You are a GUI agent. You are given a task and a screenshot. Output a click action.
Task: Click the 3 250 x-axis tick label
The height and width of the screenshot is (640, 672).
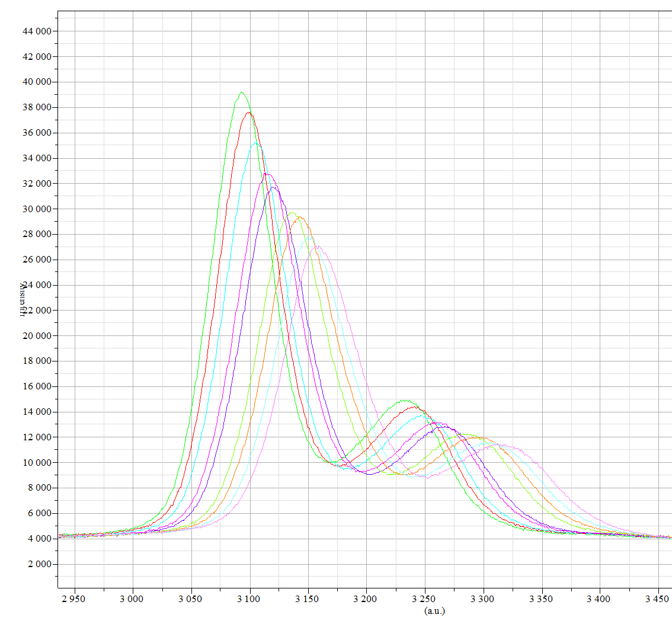click(425, 599)
